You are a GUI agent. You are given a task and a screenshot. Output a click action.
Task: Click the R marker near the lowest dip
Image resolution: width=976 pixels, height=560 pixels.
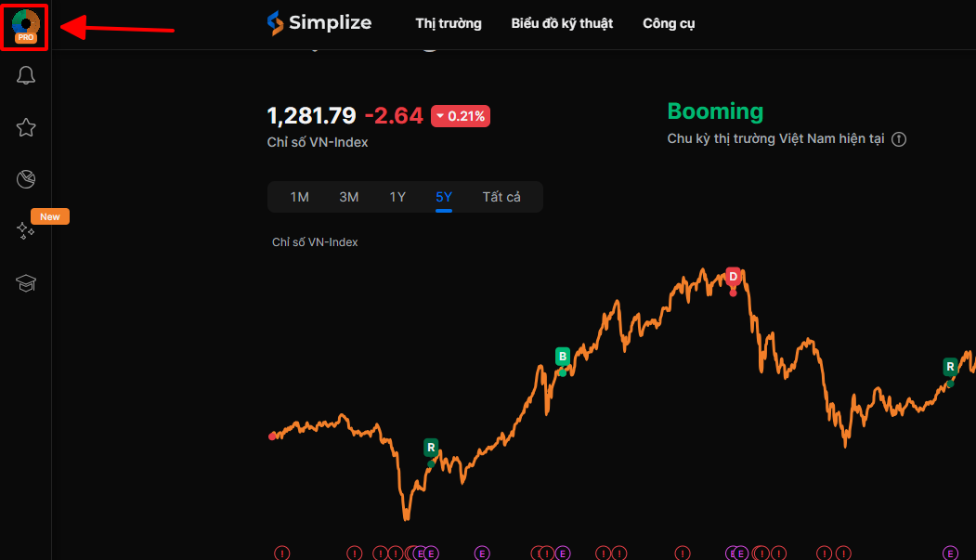pyautogui.click(x=431, y=448)
